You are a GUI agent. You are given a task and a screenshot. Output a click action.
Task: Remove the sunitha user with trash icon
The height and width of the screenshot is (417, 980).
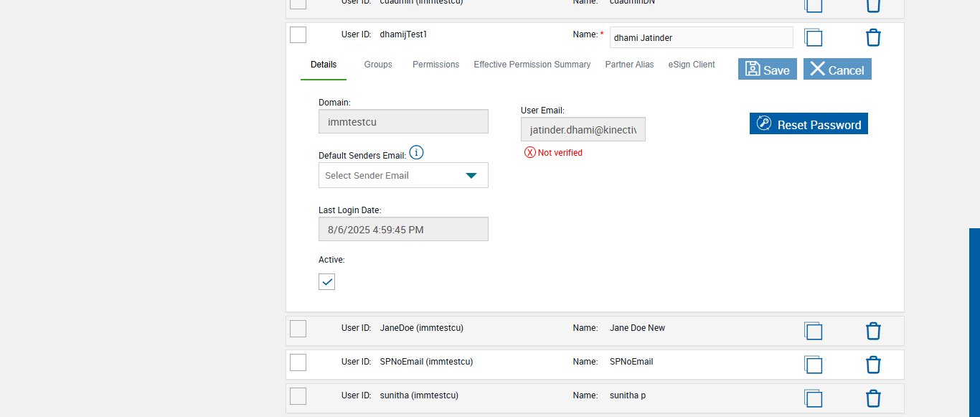pyautogui.click(x=873, y=398)
